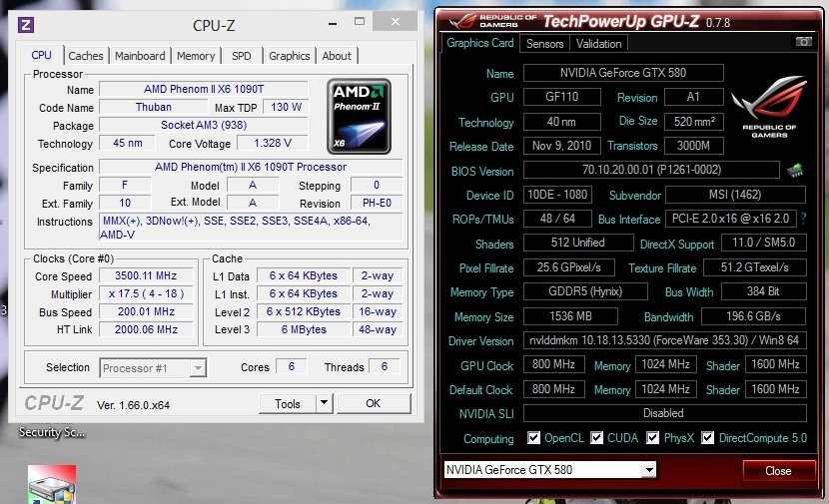Toggle the CUDA checkbox

click(597, 438)
